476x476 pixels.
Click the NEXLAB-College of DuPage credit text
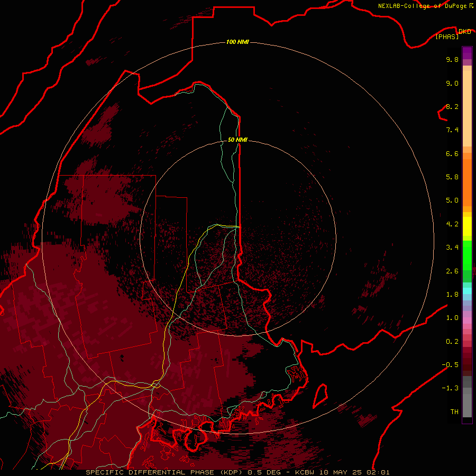point(422,6)
